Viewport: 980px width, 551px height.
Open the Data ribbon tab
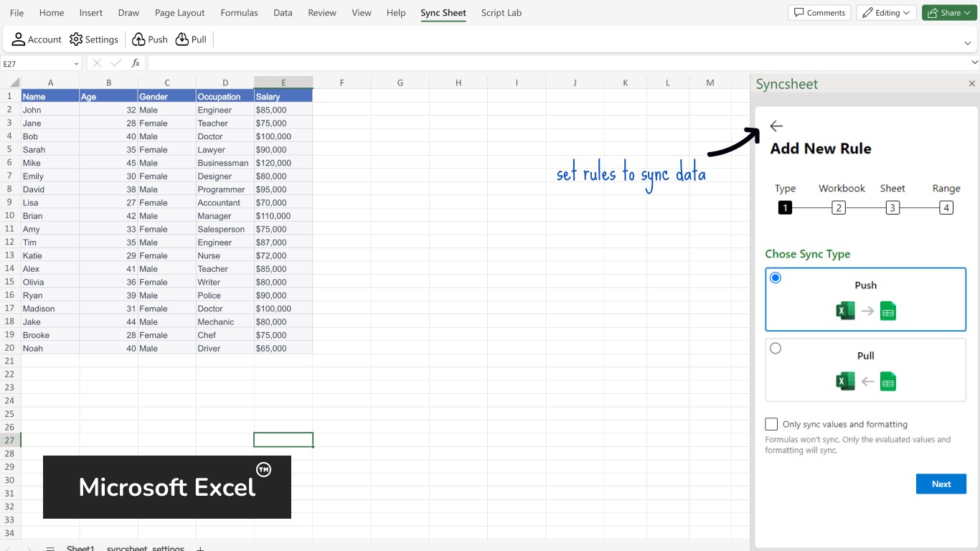tap(283, 13)
